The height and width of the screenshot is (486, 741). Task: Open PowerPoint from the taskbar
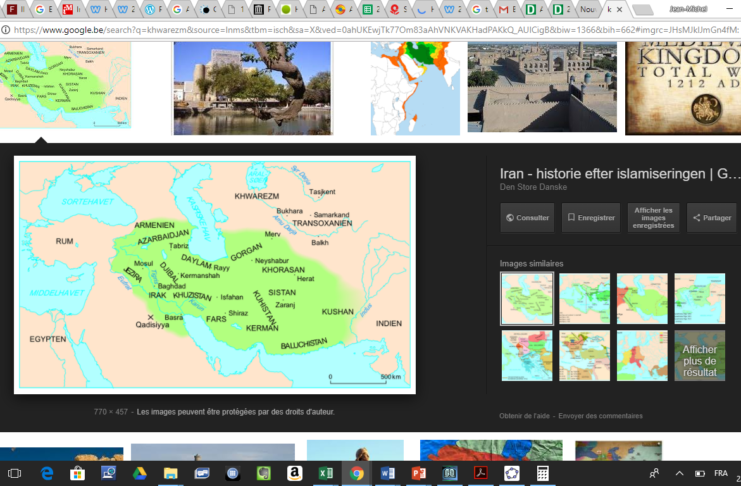click(x=418, y=473)
